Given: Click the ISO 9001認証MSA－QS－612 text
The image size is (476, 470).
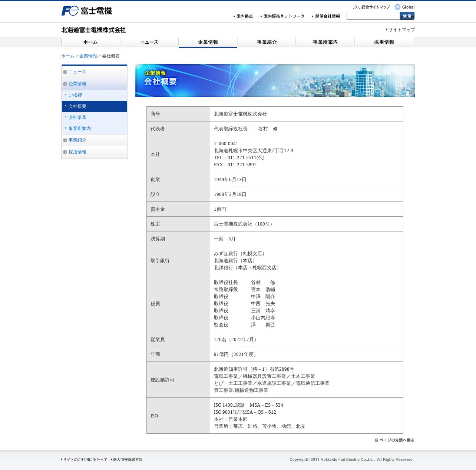Looking at the screenshot, I should coord(245,412).
